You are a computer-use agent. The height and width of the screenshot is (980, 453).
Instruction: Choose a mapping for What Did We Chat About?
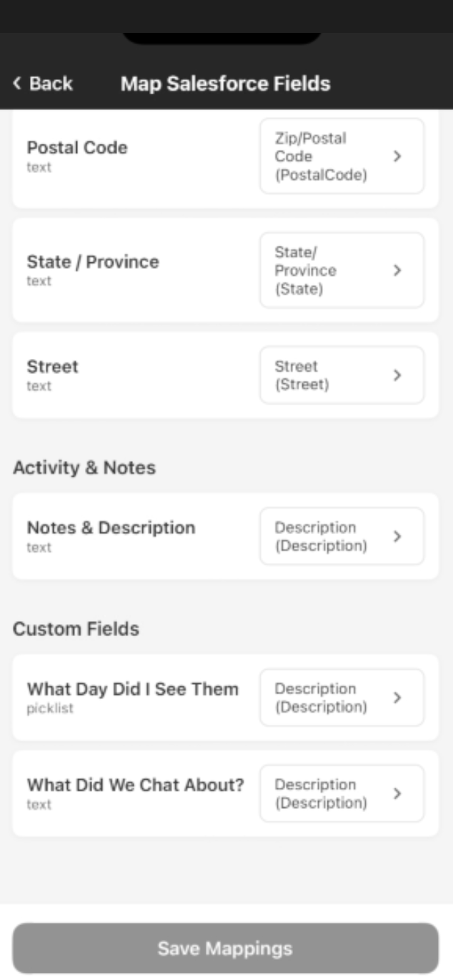(x=341, y=793)
